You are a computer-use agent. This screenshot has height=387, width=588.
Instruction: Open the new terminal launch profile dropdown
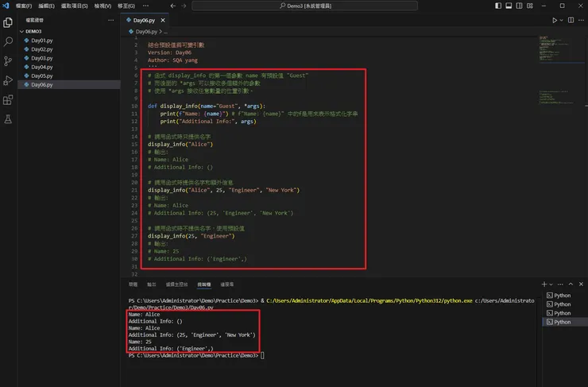tap(553, 284)
